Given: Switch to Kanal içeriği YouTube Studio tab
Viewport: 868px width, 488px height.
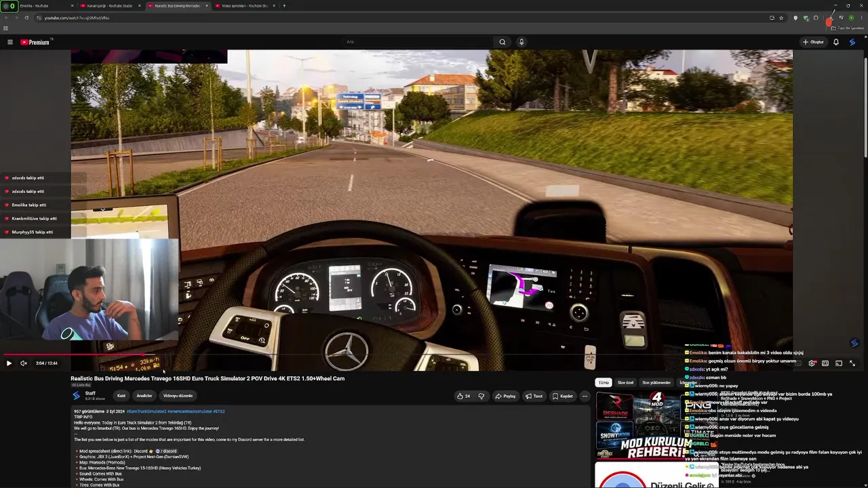Looking at the screenshot, I should tap(110, 5).
